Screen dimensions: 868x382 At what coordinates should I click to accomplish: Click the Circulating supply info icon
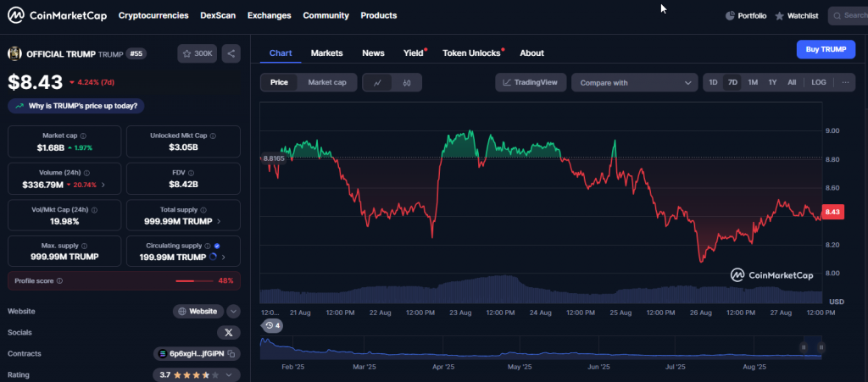pyautogui.click(x=208, y=246)
